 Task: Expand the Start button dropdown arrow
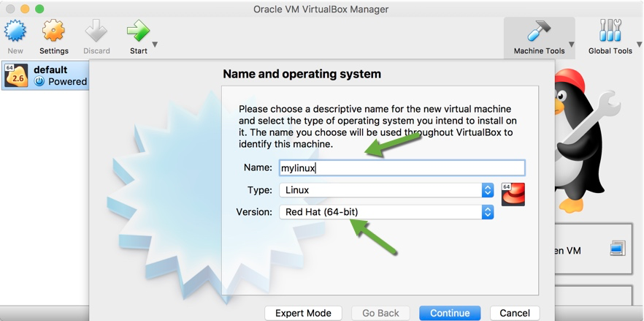(155, 45)
